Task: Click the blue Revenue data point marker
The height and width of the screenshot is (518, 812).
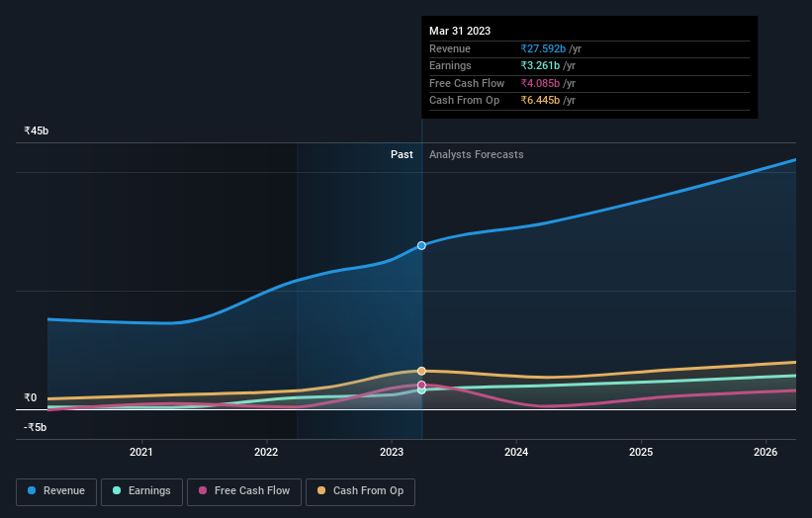Action: [x=421, y=246]
